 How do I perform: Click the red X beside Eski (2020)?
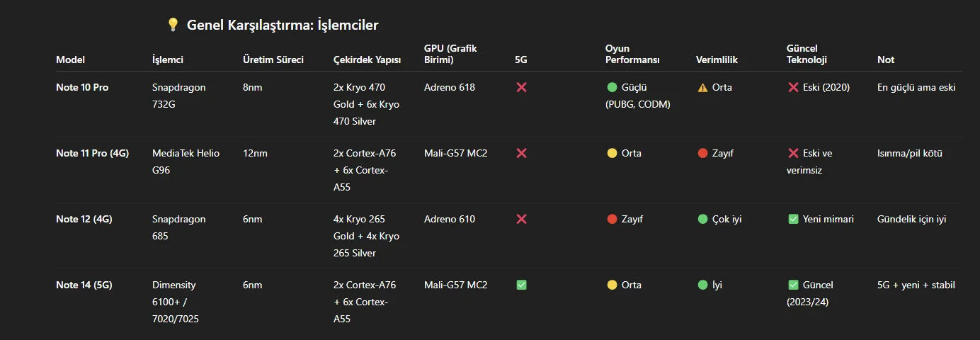793,87
